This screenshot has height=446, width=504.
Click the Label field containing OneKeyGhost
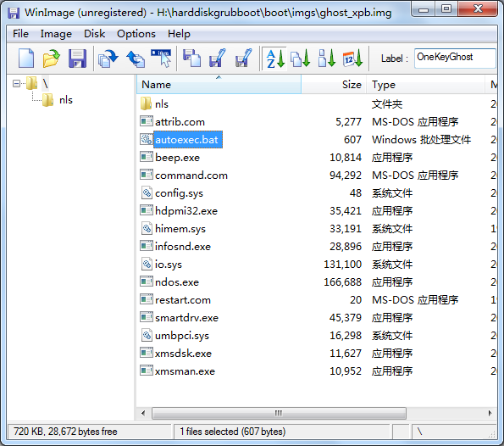point(455,59)
